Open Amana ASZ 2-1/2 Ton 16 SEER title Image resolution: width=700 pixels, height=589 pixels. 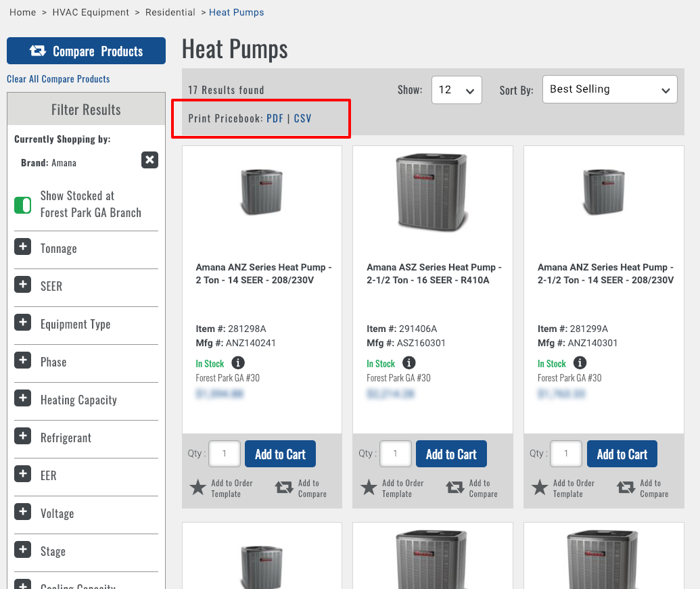coord(434,273)
